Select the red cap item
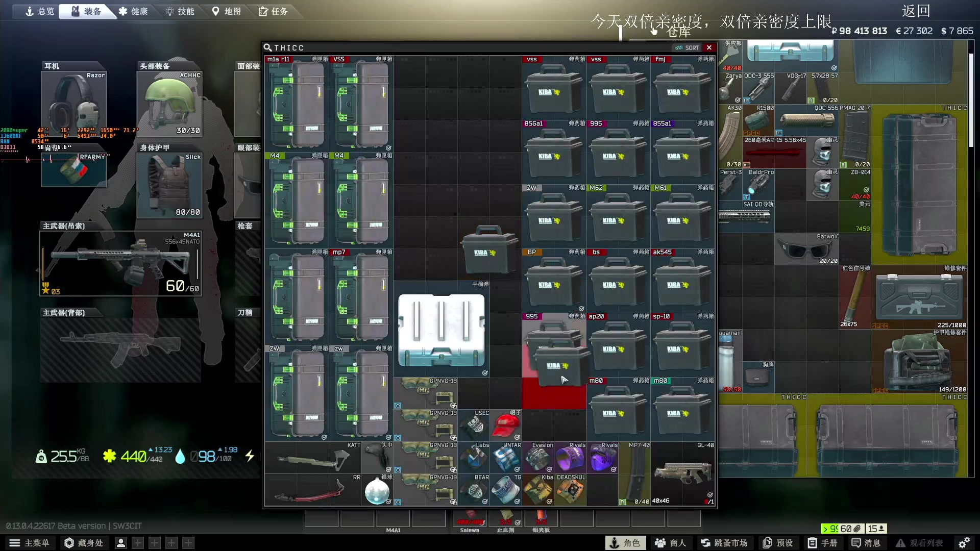The height and width of the screenshot is (551, 980). click(x=506, y=425)
